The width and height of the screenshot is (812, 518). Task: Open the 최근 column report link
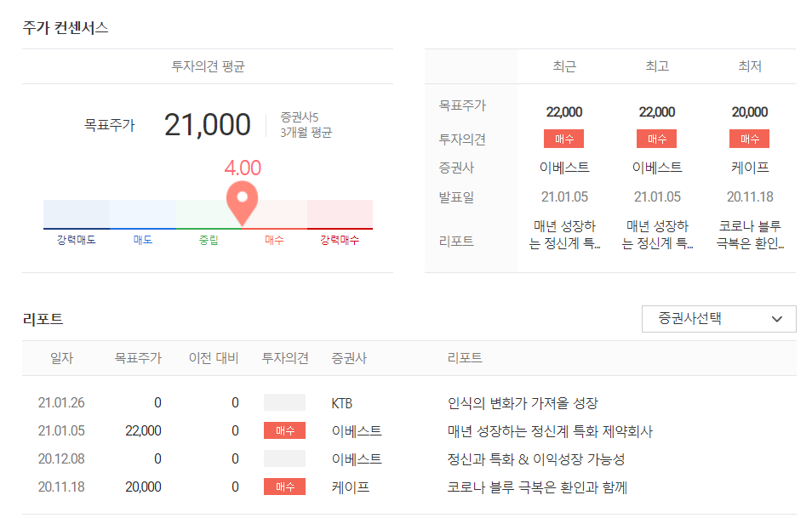click(x=564, y=235)
